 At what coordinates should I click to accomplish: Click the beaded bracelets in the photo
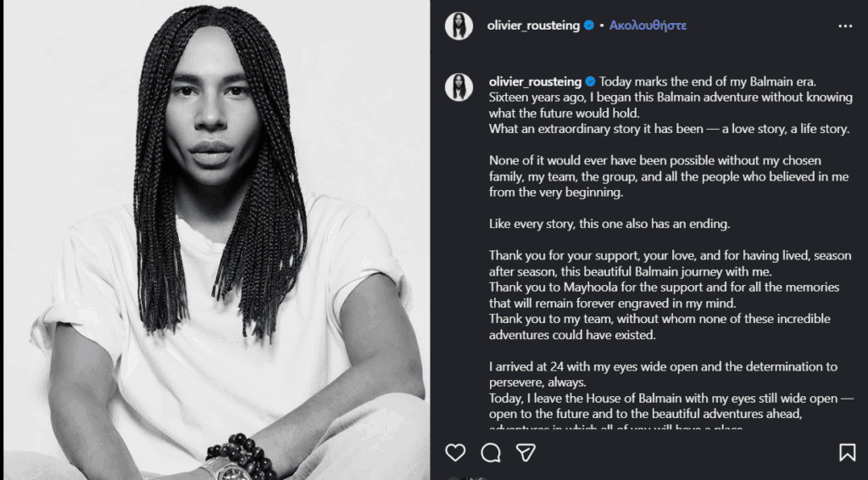tap(239, 454)
